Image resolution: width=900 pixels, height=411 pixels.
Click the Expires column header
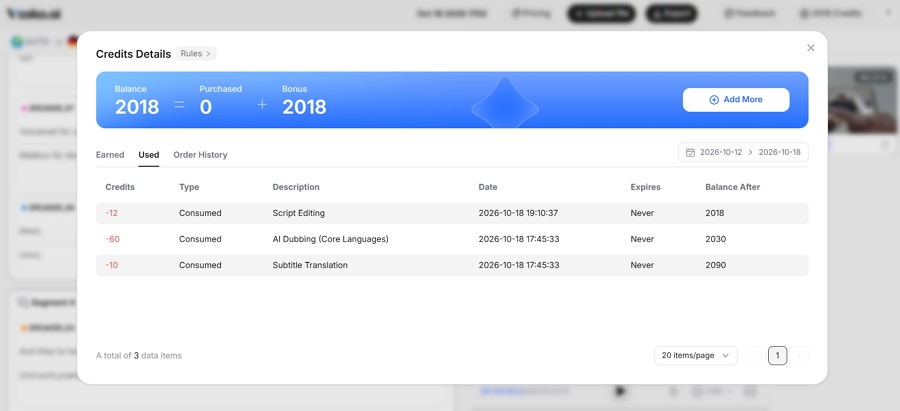tap(645, 187)
